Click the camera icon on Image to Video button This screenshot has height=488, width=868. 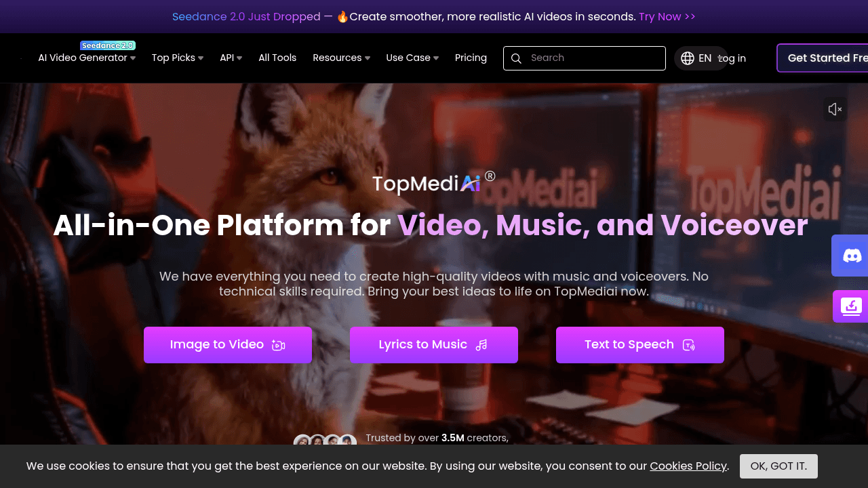click(x=278, y=345)
